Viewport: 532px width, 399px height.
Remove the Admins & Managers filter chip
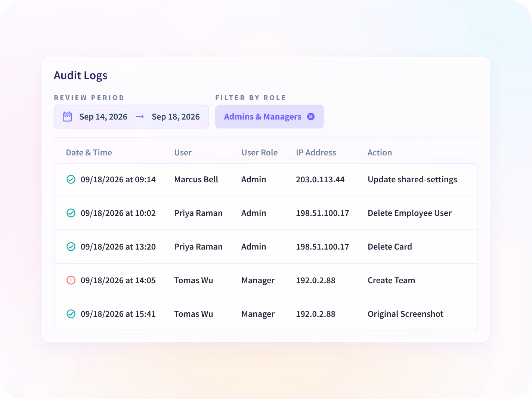click(x=311, y=117)
